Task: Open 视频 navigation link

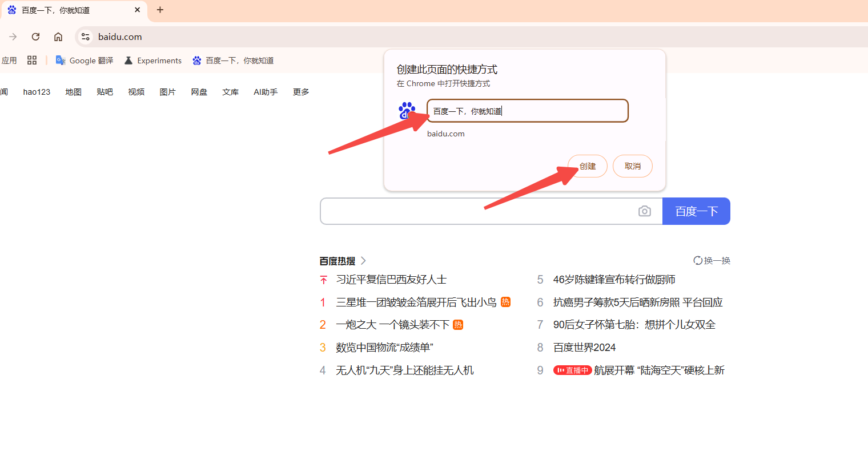Action: click(136, 92)
